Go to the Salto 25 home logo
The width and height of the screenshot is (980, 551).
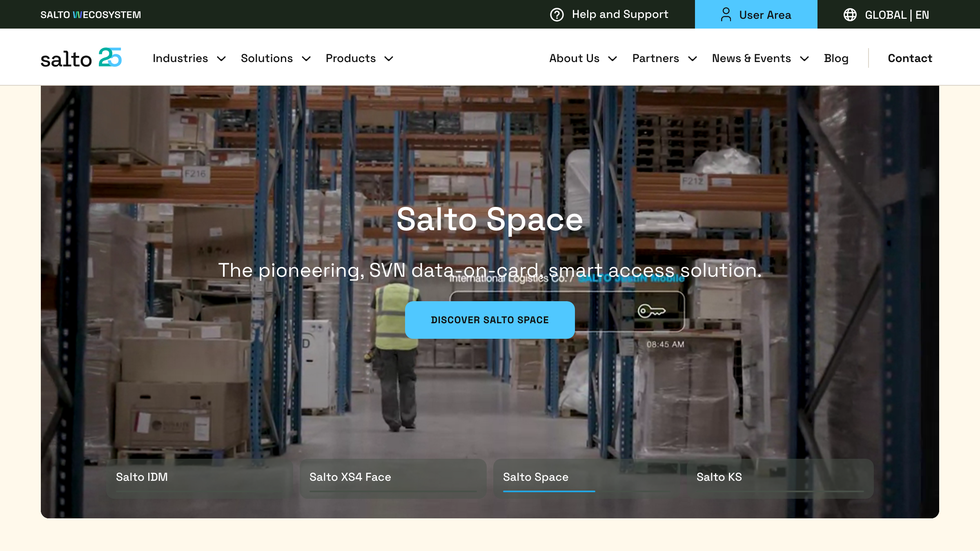[81, 58]
